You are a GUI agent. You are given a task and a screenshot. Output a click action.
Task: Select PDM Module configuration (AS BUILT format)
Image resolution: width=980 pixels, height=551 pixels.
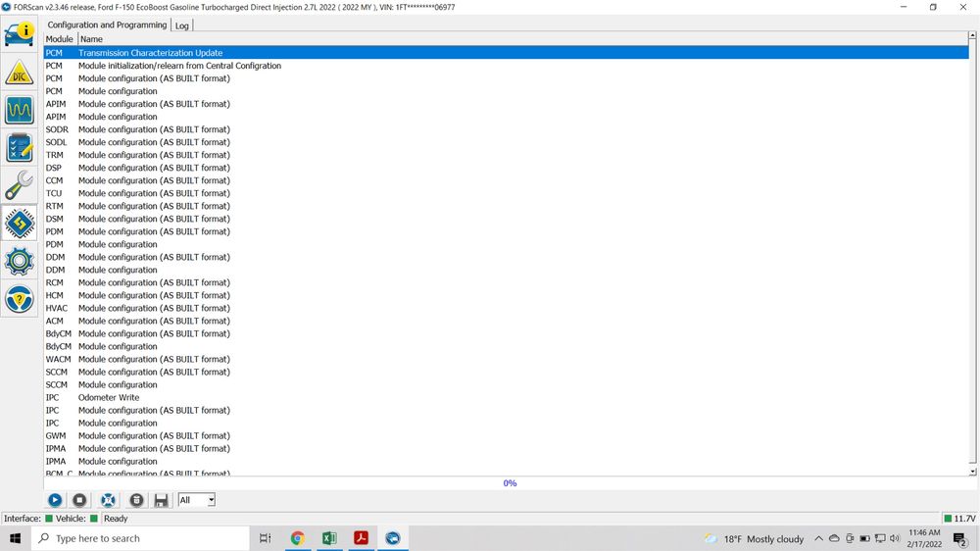point(507,231)
